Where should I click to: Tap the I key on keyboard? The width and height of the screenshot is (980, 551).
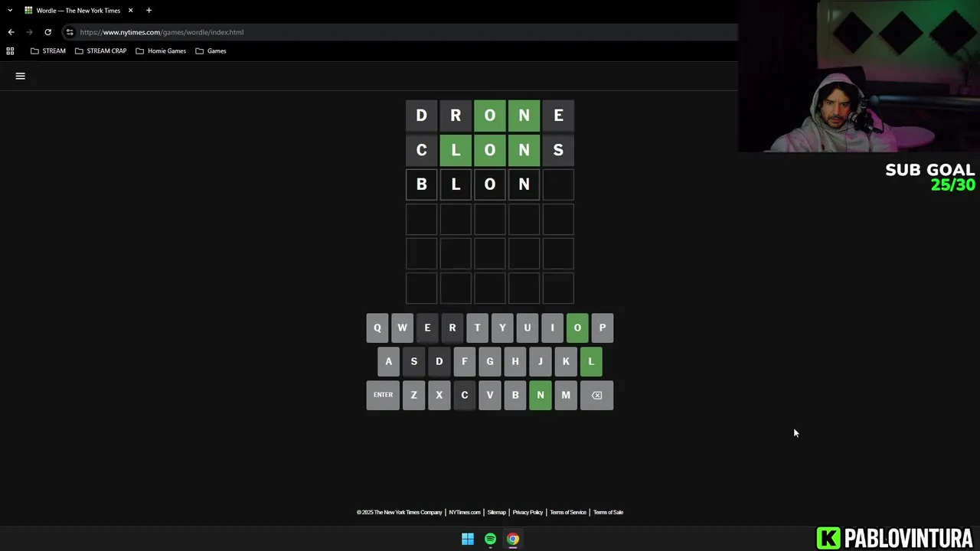click(x=552, y=328)
